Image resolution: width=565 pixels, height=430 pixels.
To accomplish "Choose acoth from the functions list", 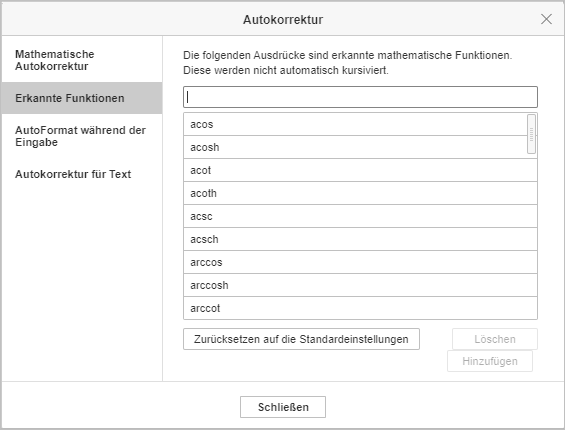I will click(x=360, y=193).
